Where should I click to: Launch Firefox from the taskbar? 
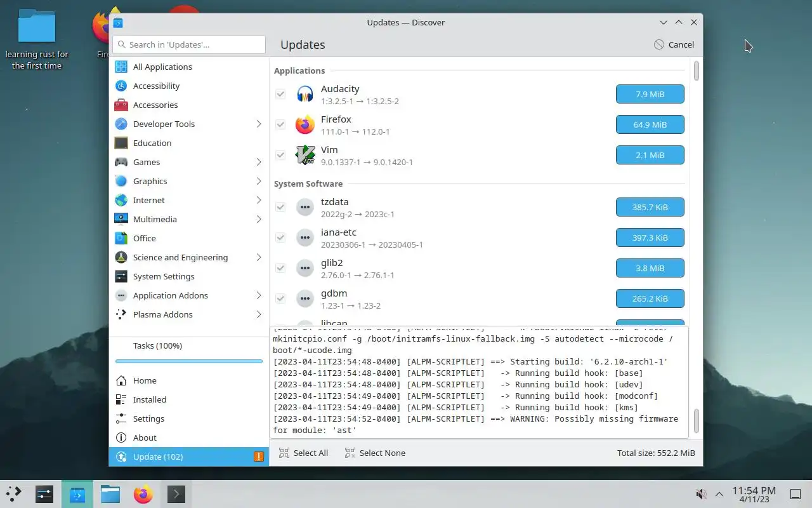coord(143,494)
